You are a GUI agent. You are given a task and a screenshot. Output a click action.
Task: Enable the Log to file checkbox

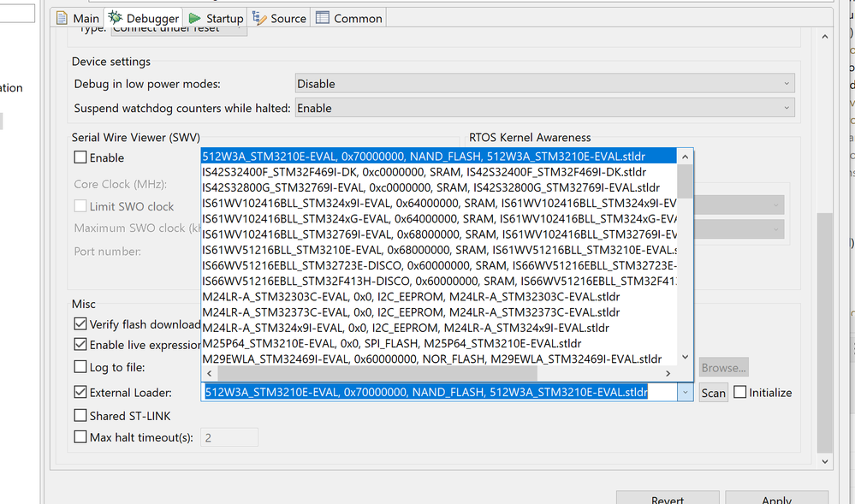80,367
